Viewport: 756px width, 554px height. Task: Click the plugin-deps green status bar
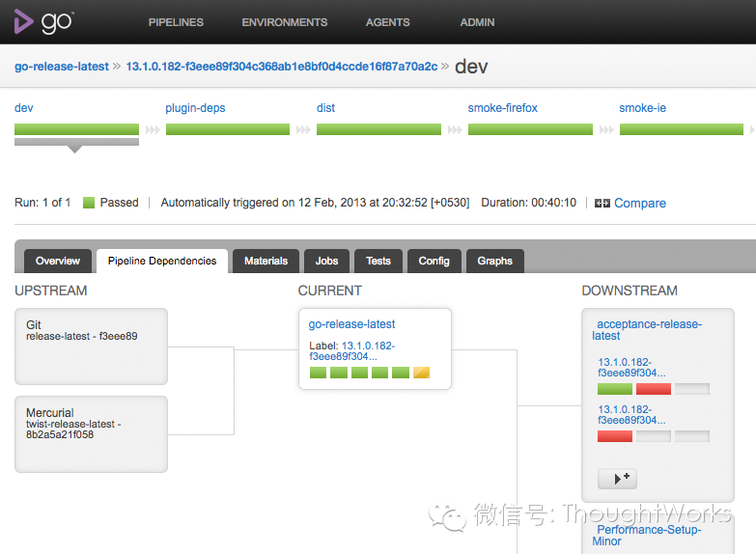(228, 129)
